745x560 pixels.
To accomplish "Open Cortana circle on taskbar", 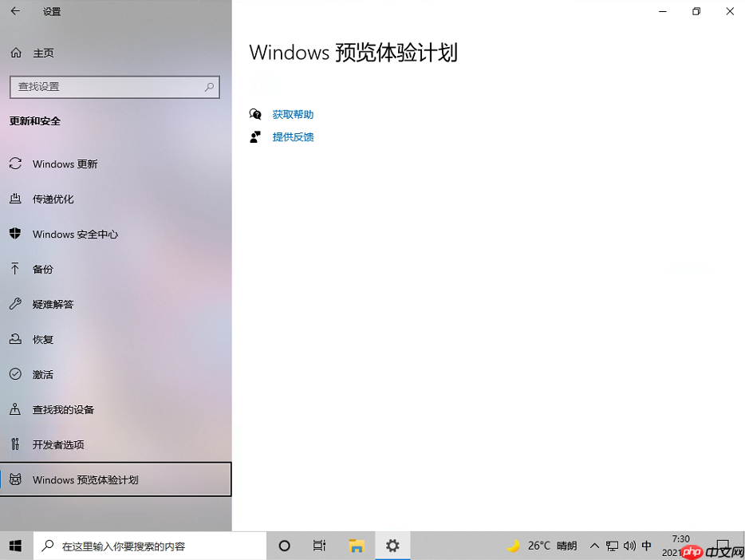I will (284, 546).
